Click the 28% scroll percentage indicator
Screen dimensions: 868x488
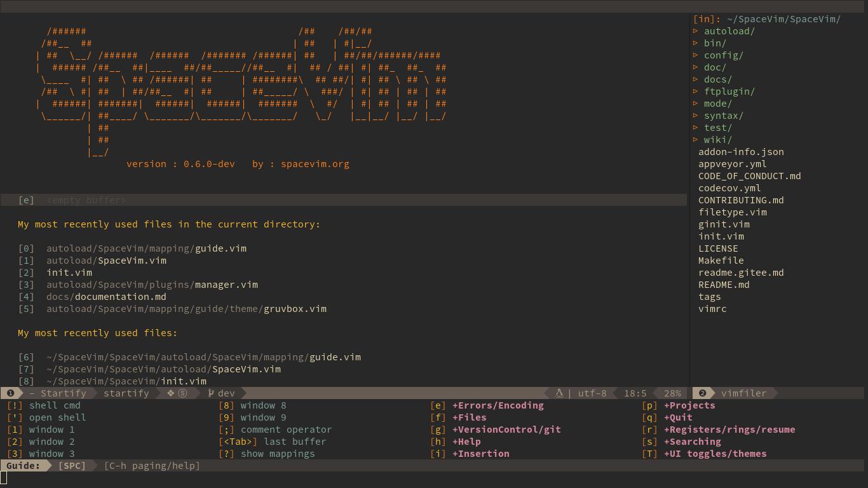672,393
